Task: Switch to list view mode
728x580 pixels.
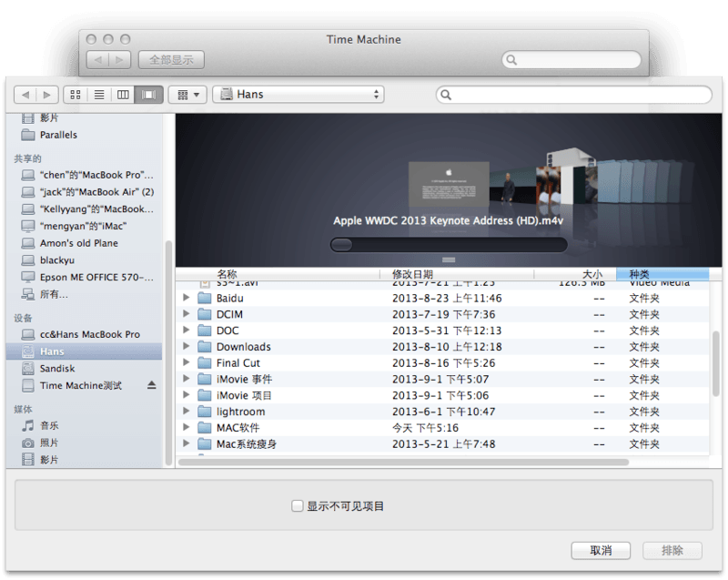Action: [x=99, y=95]
